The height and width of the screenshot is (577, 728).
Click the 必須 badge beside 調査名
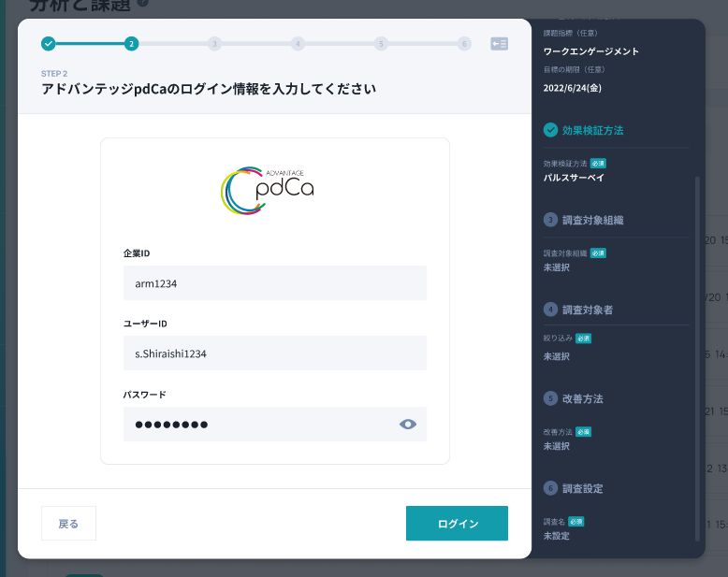(x=575, y=522)
